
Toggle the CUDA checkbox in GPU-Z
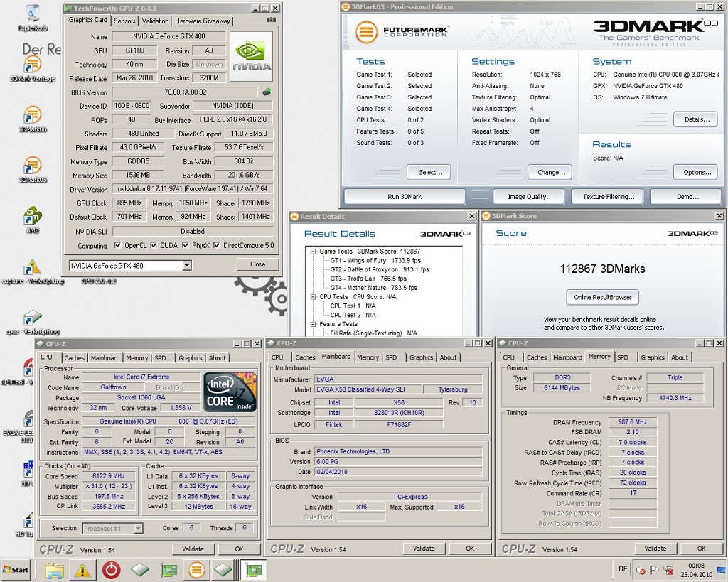tap(154, 245)
